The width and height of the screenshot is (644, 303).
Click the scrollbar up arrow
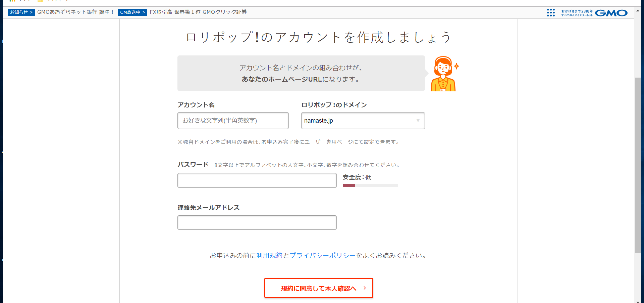click(x=638, y=10)
